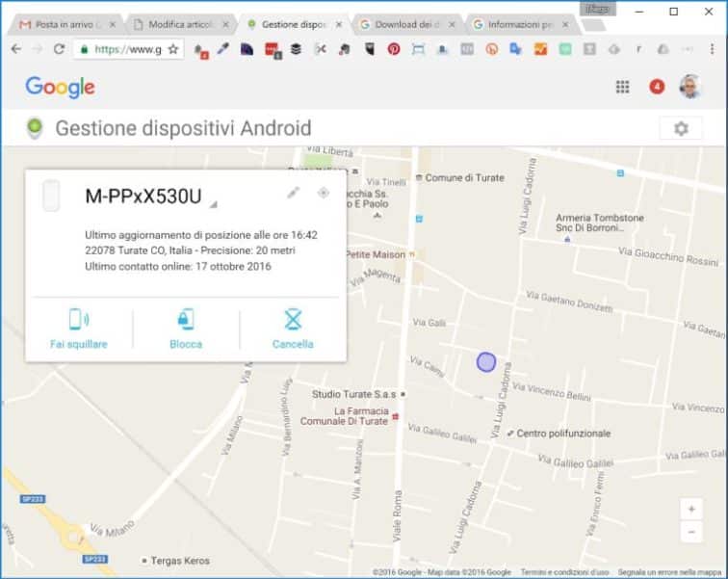
Task: Click the cloud upload extension icon
Action: [x=613, y=49]
